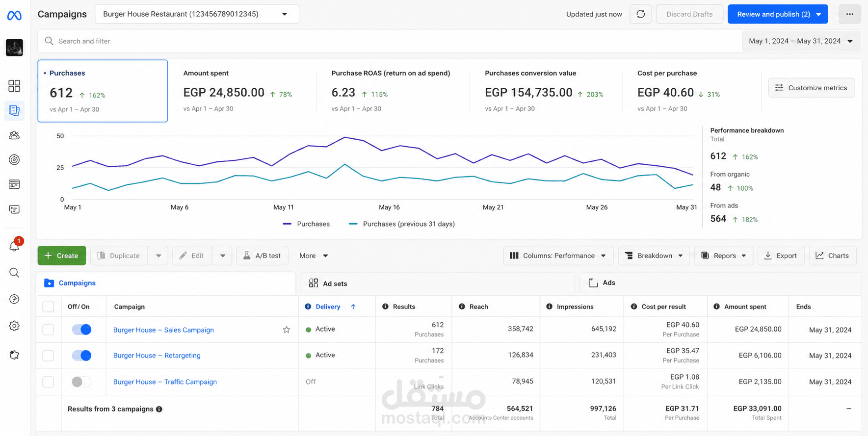This screenshot has height=436, width=868.
Task: Open the More dropdown menu
Action: pyautogui.click(x=314, y=256)
